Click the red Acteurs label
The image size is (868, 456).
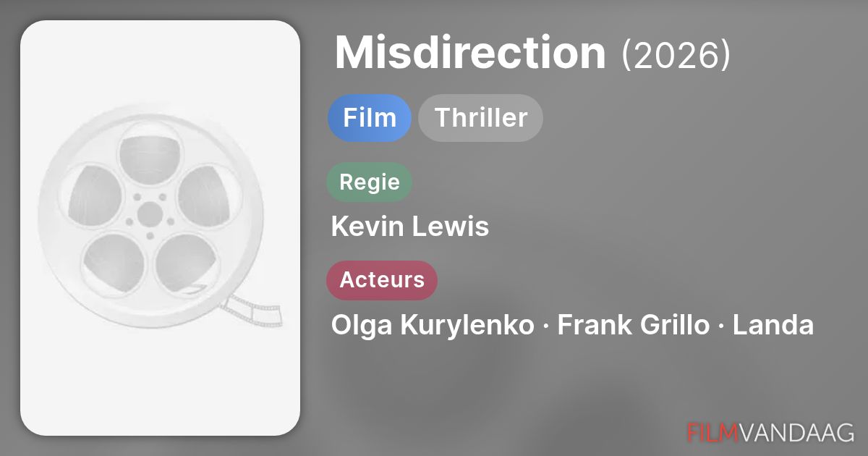tap(381, 280)
